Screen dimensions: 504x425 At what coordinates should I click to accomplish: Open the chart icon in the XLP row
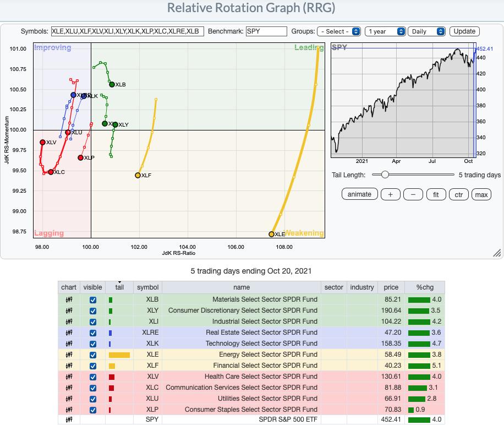(69, 410)
